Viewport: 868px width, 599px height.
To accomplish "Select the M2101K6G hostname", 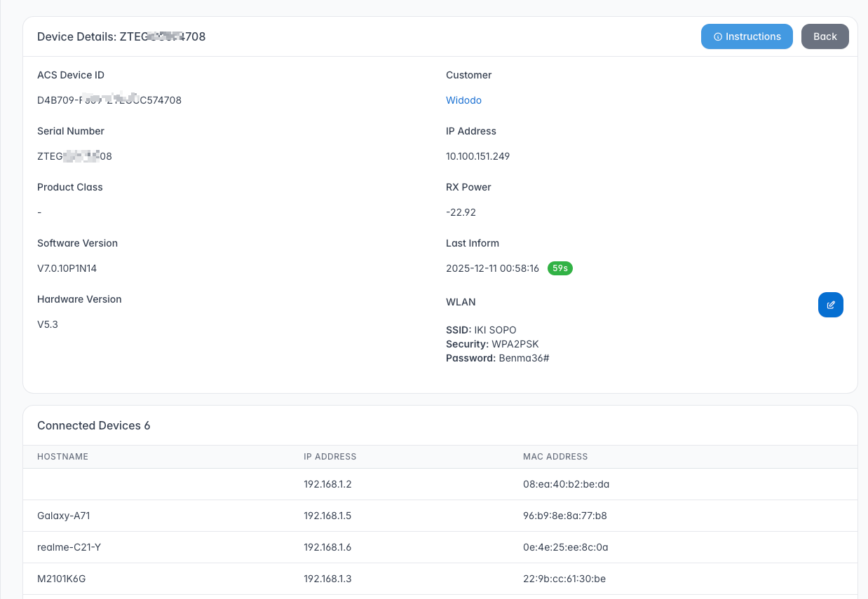I will [61, 579].
